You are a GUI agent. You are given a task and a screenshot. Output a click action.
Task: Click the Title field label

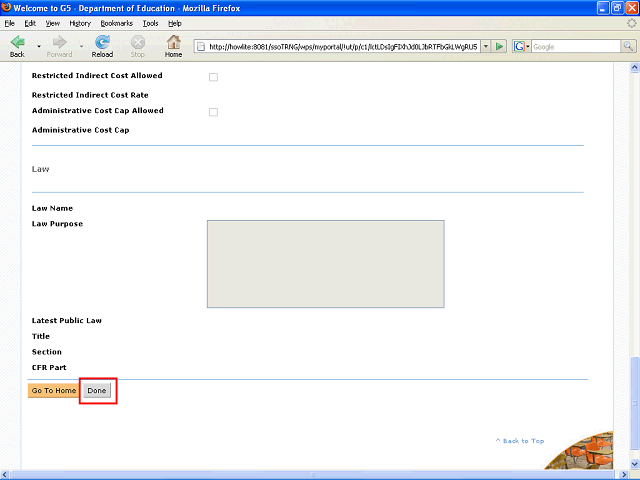pyautogui.click(x=41, y=336)
